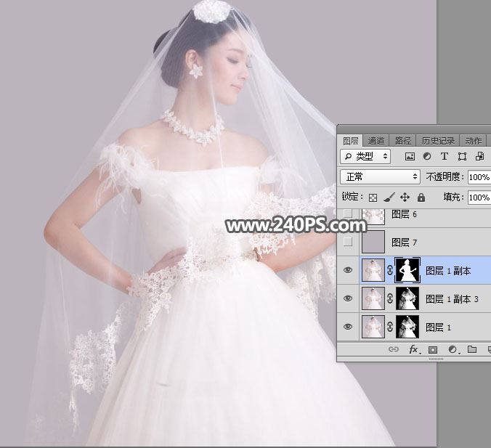Select layer name 图层 1
Viewport: 491px width, 448px height.
439,327
